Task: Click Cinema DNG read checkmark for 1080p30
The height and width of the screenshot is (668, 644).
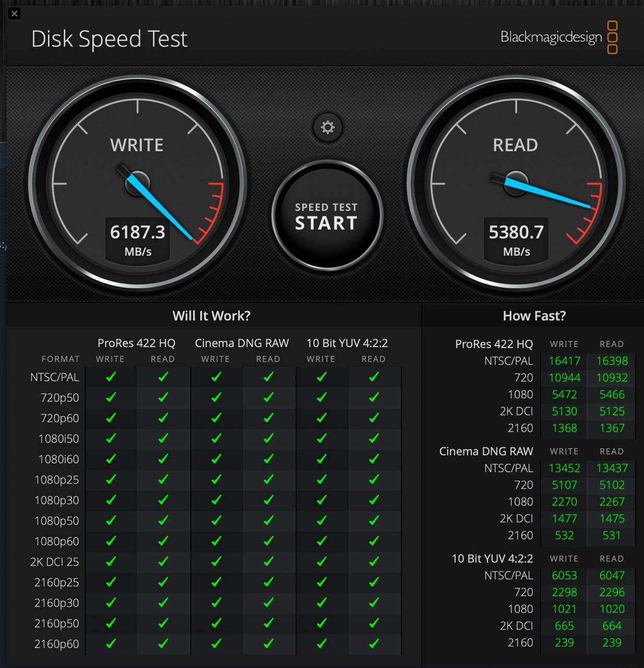Action: click(x=268, y=500)
